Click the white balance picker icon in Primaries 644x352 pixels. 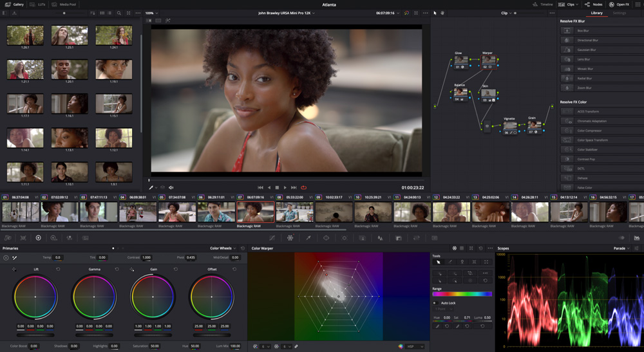14,257
